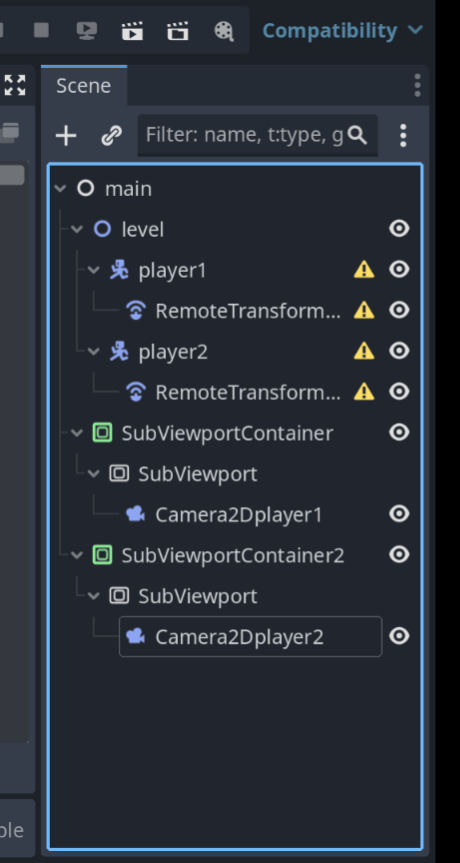Switch to the Scene dock tab
The width and height of the screenshot is (460, 863).
pyautogui.click(x=84, y=86)
